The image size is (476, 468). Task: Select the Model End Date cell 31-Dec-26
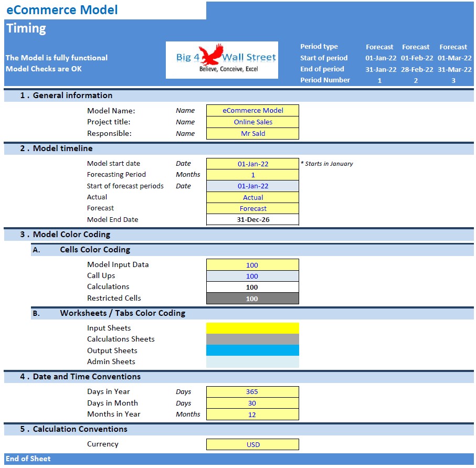(x=252, y=220)
